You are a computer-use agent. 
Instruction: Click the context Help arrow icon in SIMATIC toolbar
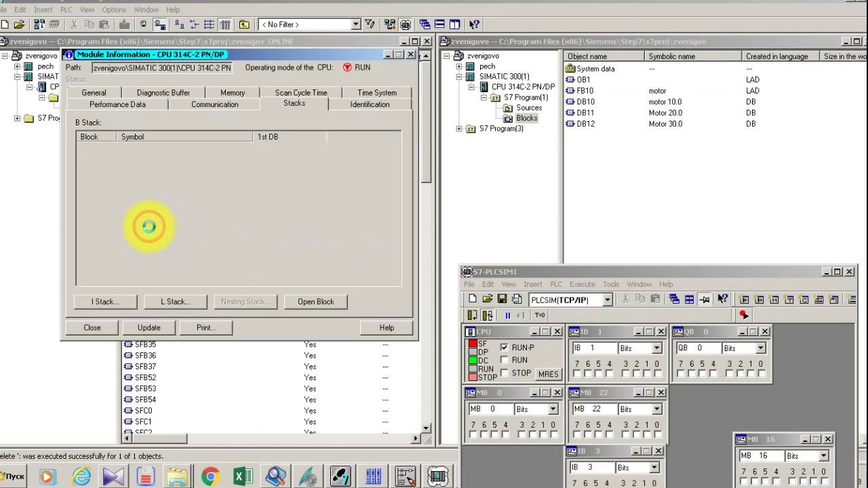(474, 24)
